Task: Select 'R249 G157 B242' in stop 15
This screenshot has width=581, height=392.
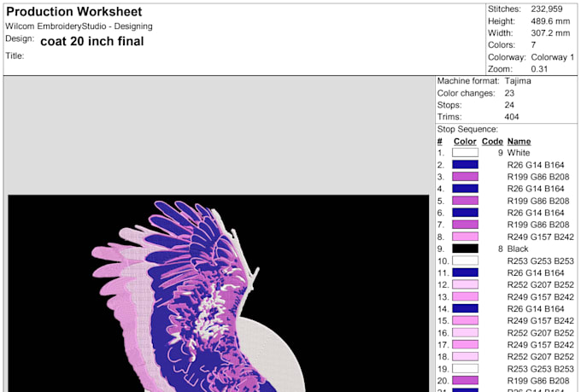Action: 540,320
